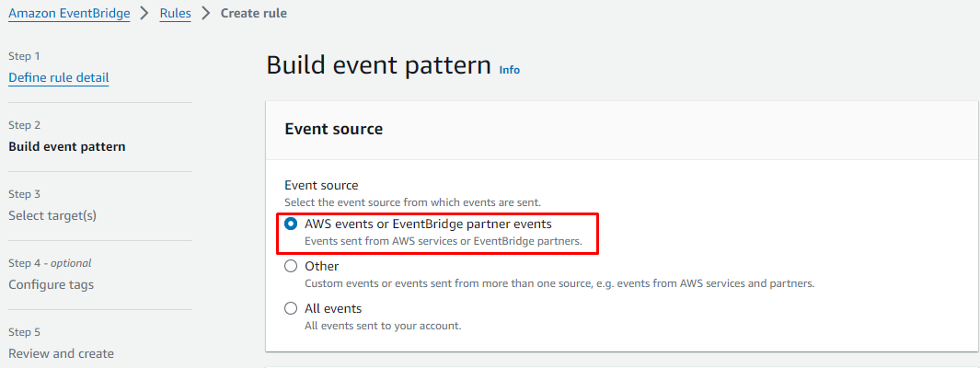Click the Event source panel header
The width and height of the screenshot is (980, 368).
[334, 129]
